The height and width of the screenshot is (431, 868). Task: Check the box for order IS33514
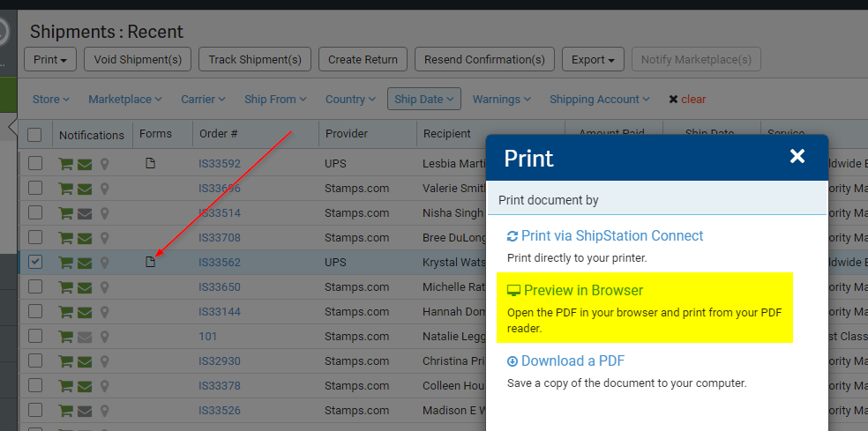35,212
